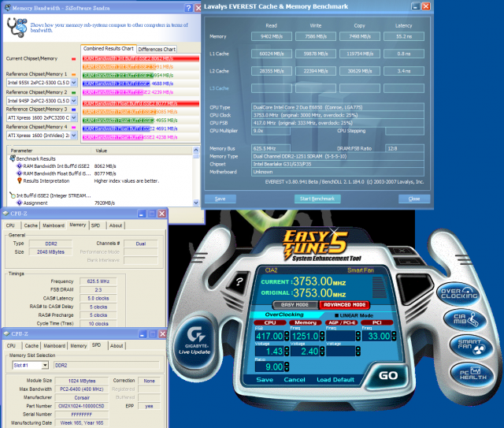Click the EasyTune5 GO button

[388, 375]
